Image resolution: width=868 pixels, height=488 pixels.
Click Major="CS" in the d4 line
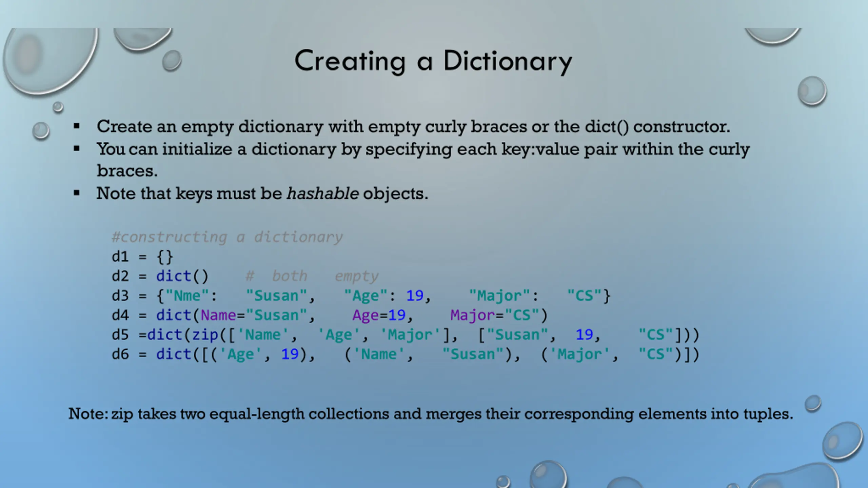tap(495, 315)
